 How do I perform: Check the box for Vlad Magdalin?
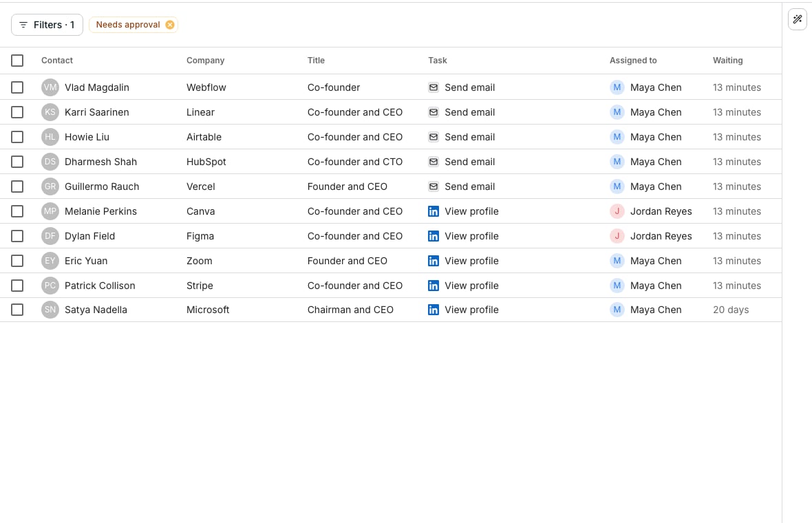(x=17, y=87)
